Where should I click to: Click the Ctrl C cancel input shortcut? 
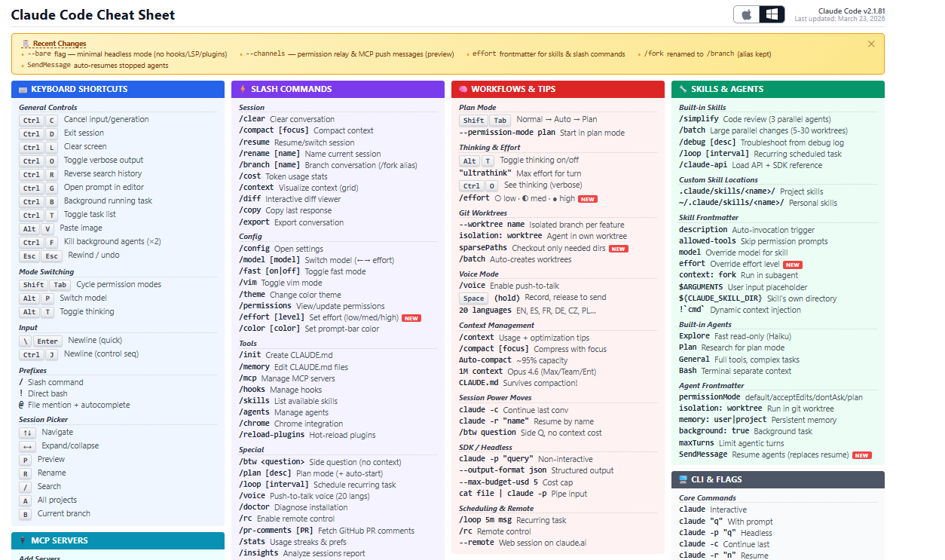84,120
